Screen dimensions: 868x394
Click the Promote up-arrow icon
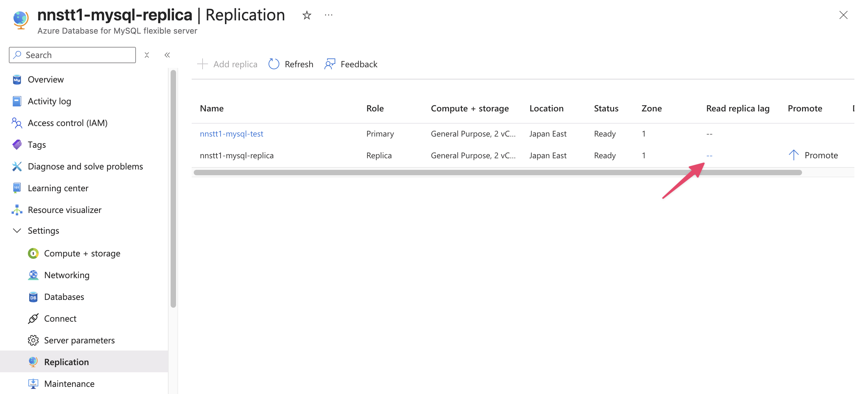tap(793, 155)
